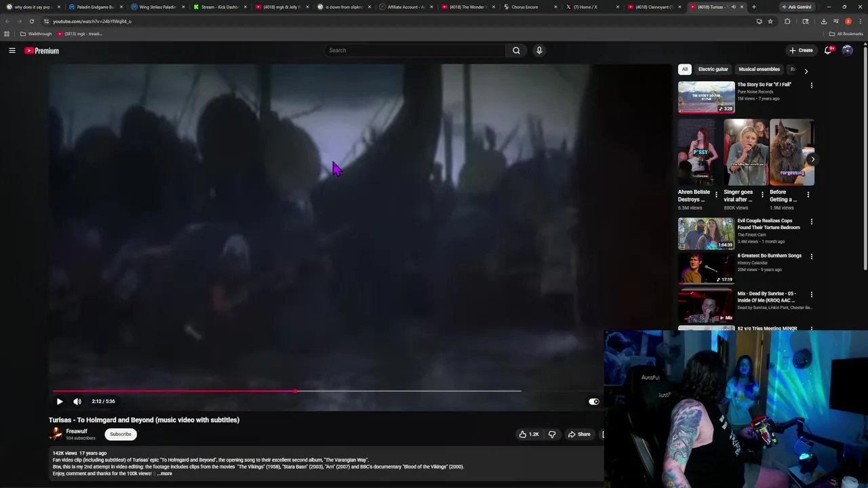Go back with browser back arrow
The height and width of the screenshot is (488, 868).
click(7, 21)
